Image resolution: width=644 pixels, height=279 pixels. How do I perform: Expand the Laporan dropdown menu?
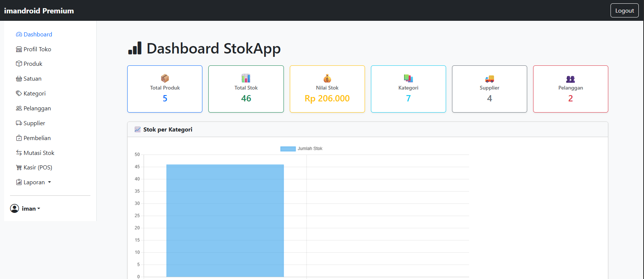[x=33, y=182]
